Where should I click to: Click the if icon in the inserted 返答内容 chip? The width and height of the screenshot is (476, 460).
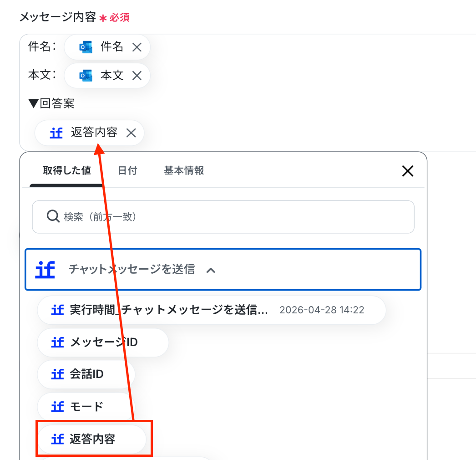pos(56,133)
